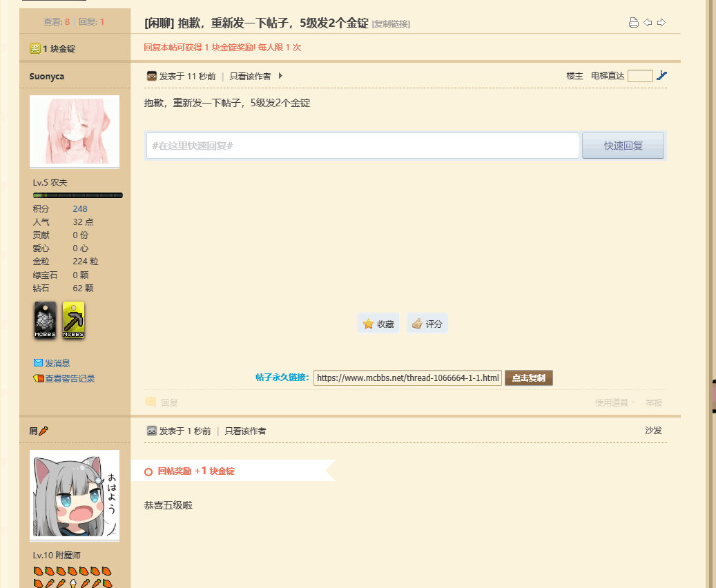Screen dimensions: 716x588
Task: Click the envelope icon for 发消息
Action: pos(39,363)
